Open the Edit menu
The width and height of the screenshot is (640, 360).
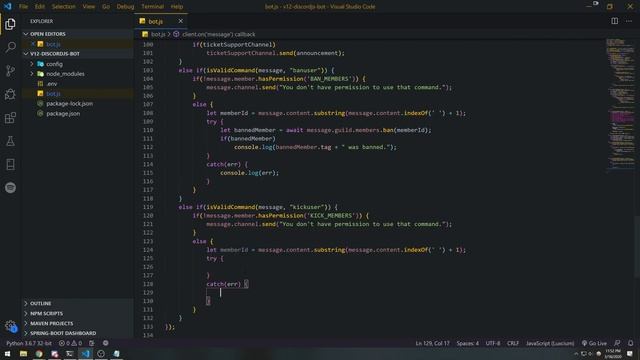(x=40, y=7)
